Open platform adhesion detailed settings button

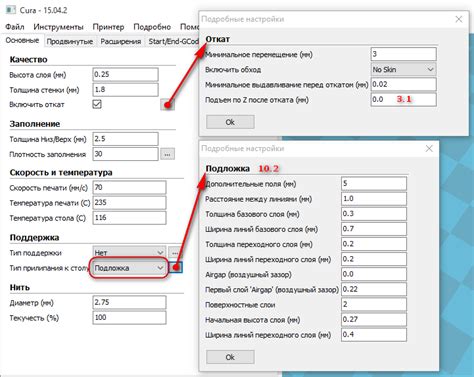coord(175,267)
